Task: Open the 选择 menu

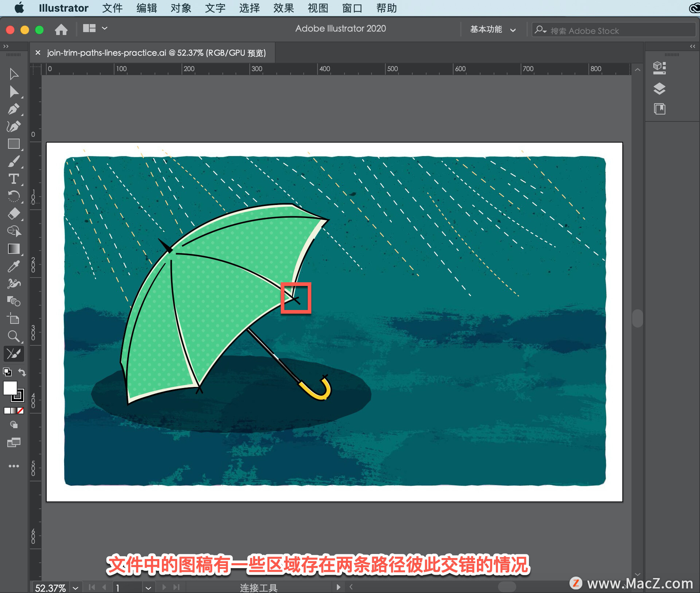Action: pos(249,8)
